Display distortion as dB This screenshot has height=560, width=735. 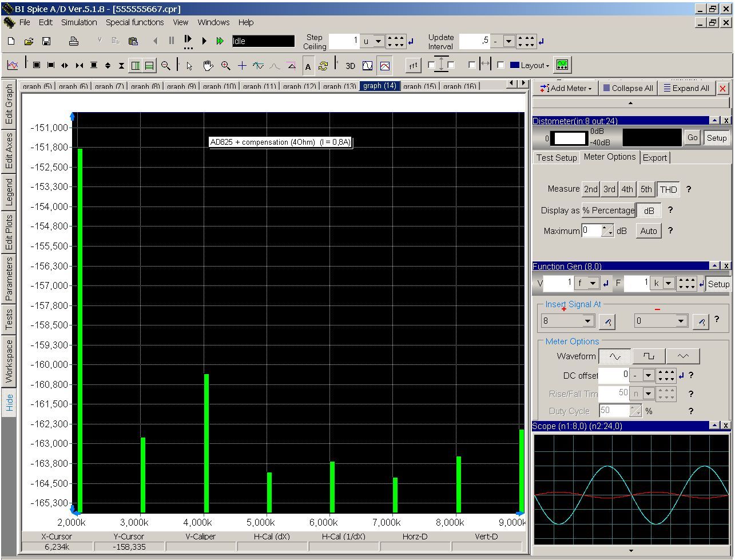pos(649,211)
